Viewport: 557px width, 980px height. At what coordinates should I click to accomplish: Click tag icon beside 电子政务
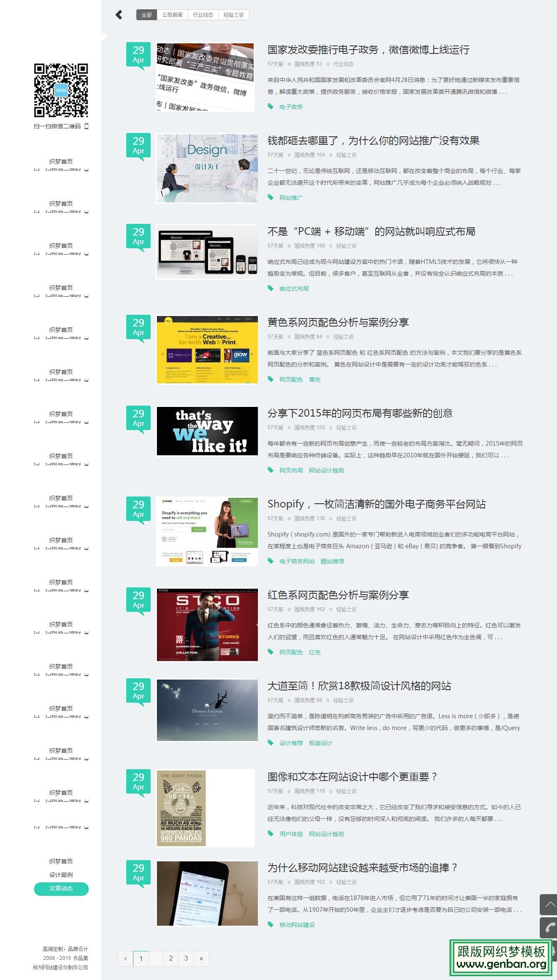coord(271,106)
